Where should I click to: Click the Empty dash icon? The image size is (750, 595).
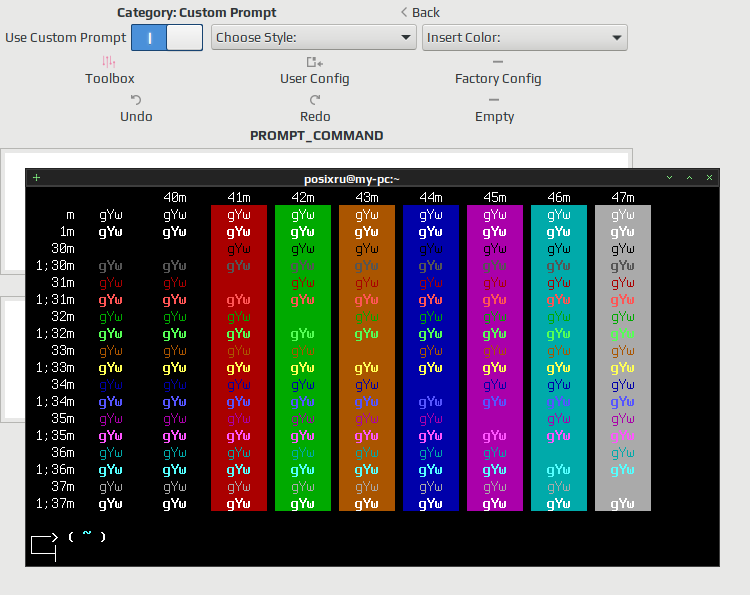(x=494, y=99)
